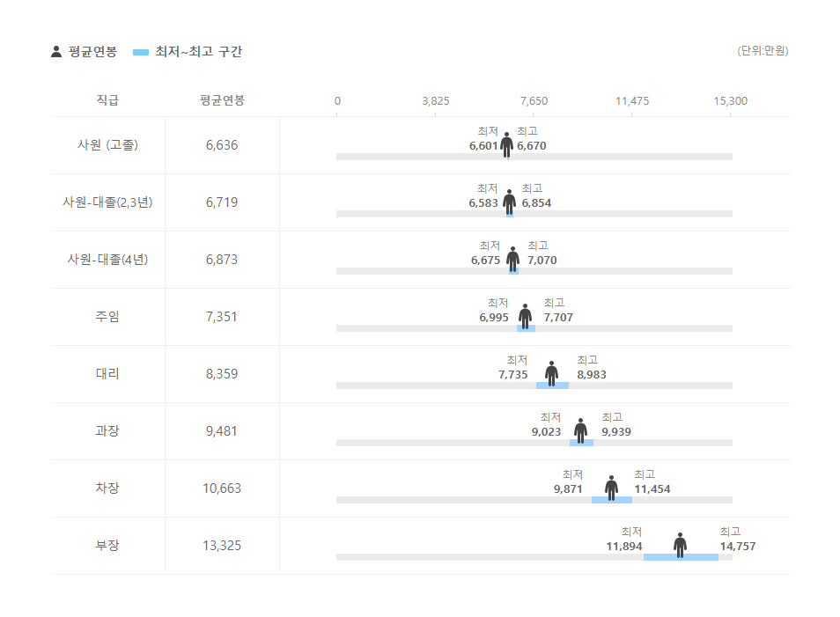Click the 최저 9,023 value in 과장 row
840x617 pixels.
click(x=546, y=432)
